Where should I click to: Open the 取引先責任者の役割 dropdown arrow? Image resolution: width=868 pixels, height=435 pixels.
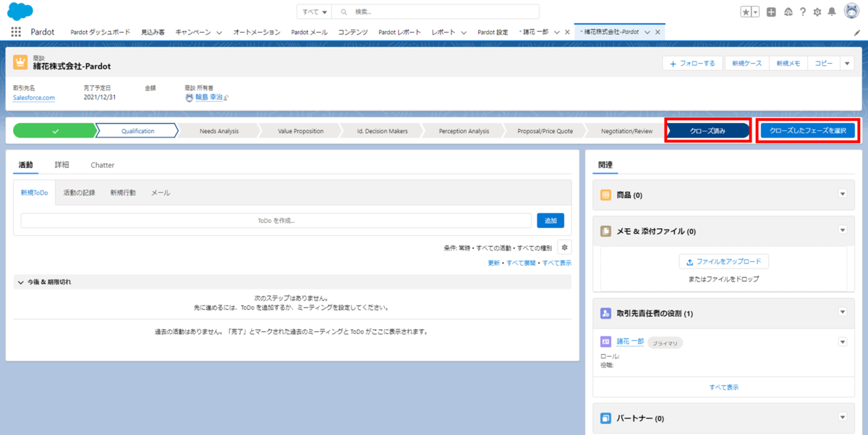[x=842, y=313]
